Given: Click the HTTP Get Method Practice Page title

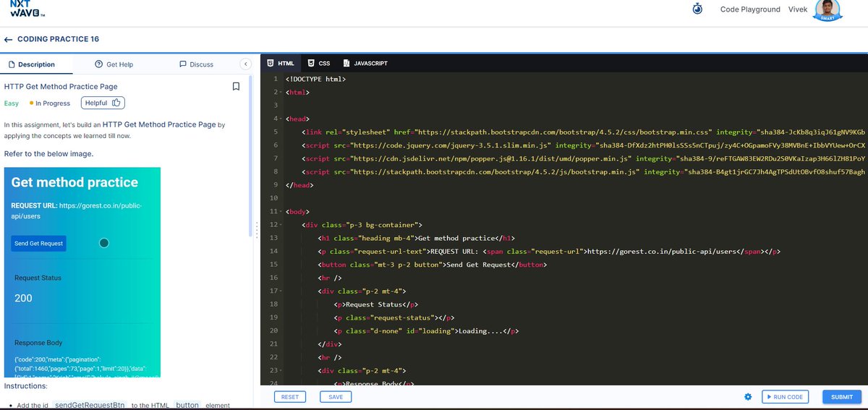Looking at the screenshot, I should coord(61,87).
